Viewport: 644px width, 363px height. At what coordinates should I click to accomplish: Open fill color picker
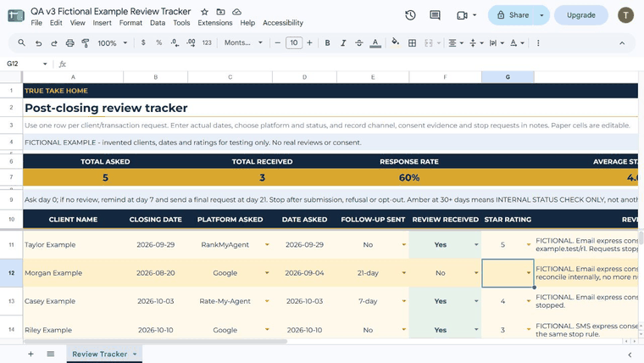coord(395,42)
